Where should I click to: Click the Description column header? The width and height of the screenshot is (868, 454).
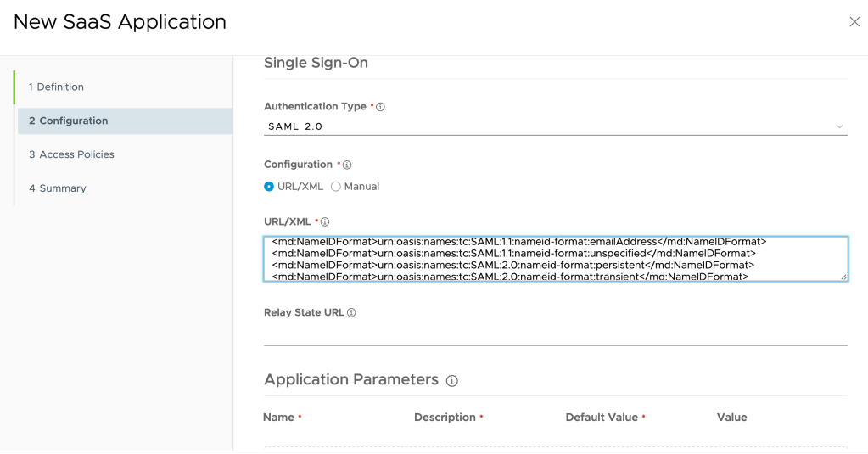click(445, 417)
